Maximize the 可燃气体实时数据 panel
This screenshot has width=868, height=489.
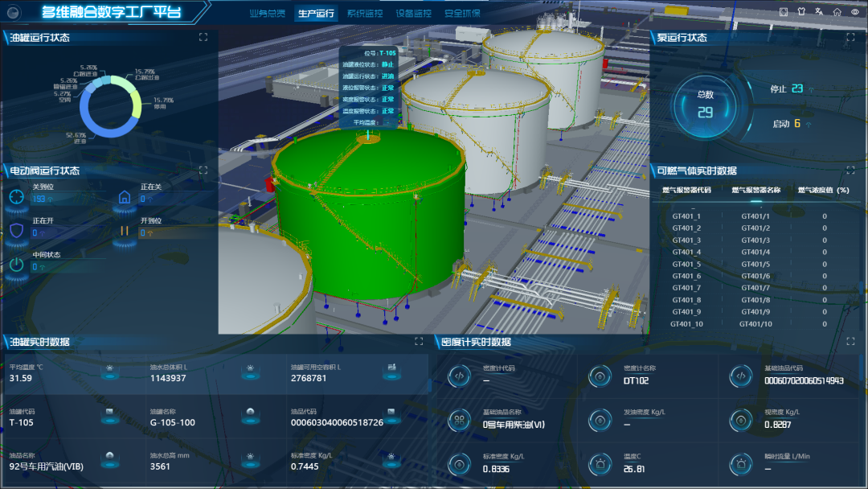click(x=850, y=170)
